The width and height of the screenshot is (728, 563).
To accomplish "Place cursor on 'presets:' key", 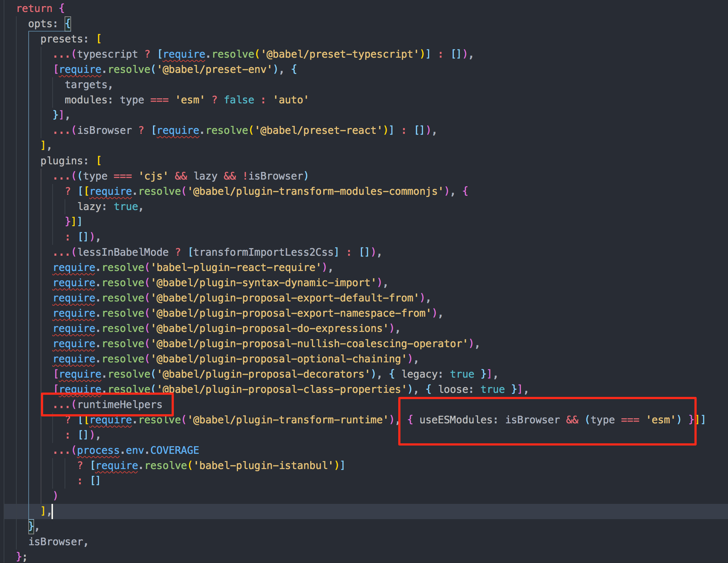I will [x=64, y=39].
